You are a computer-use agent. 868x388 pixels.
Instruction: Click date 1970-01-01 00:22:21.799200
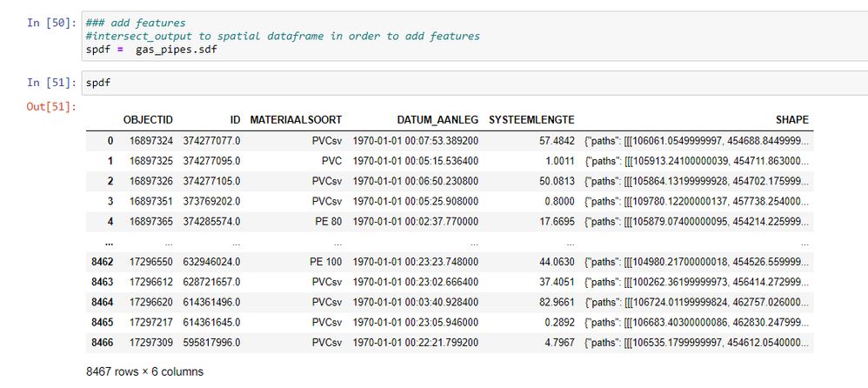point(416,343)
